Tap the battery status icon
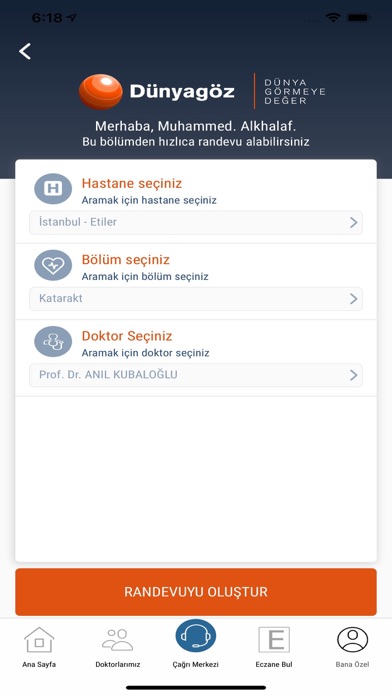The image size is (392, 696). click(359, 18)
